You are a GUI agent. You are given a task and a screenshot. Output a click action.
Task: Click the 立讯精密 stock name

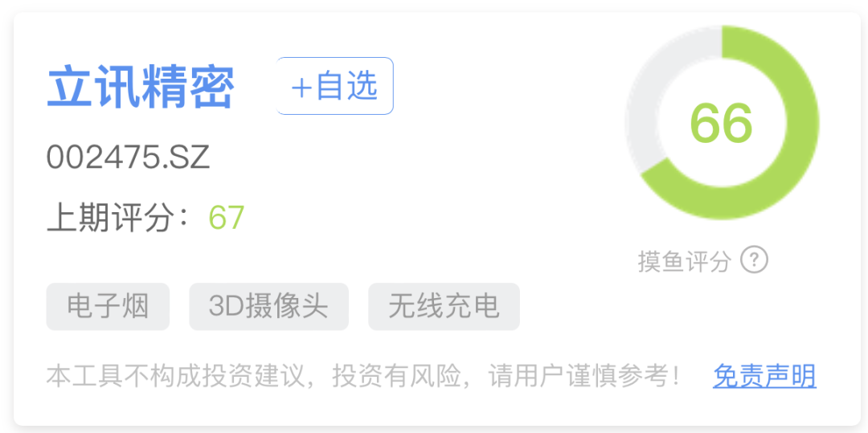[141, 88]
